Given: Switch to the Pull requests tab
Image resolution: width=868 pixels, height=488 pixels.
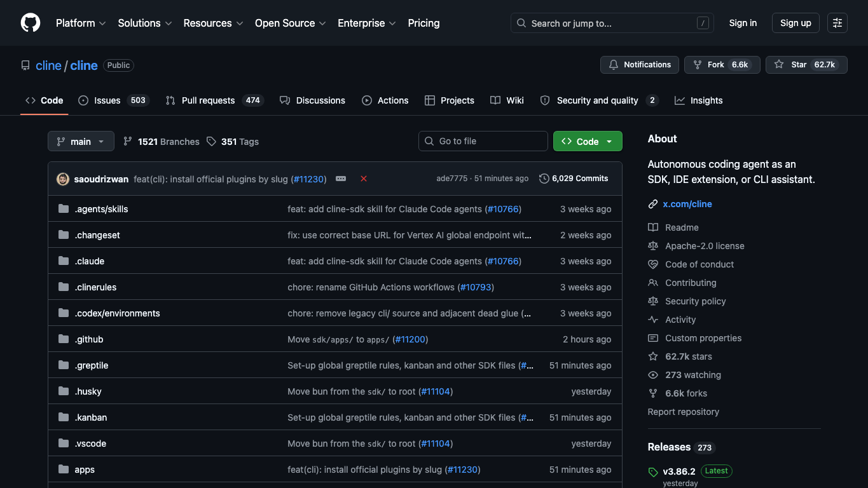Looking at the screenshot, I should pos(214,100).
